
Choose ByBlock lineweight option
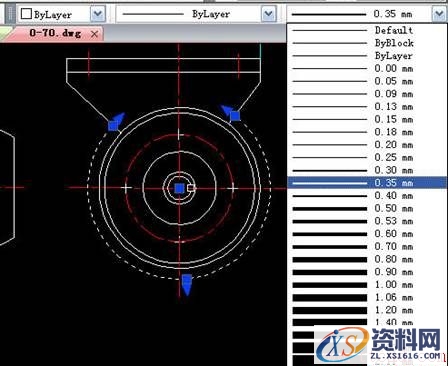367,43
